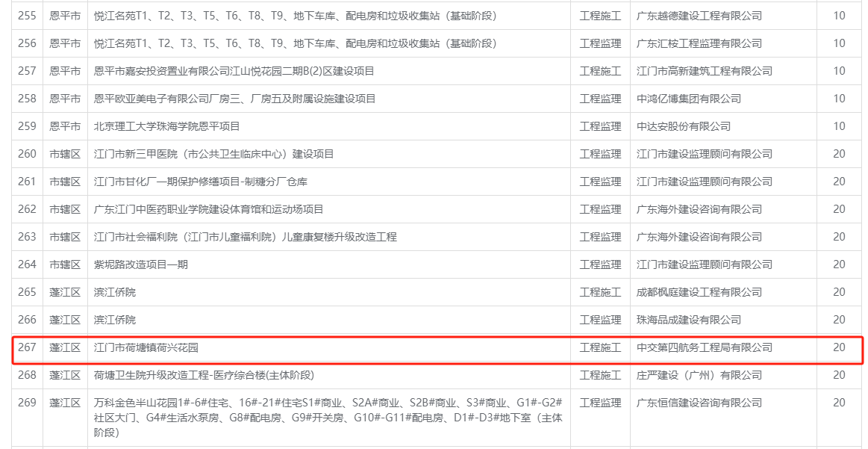Click 万科金色半山花园 project description
Viewport: 868px width, 449px height.
328,418
